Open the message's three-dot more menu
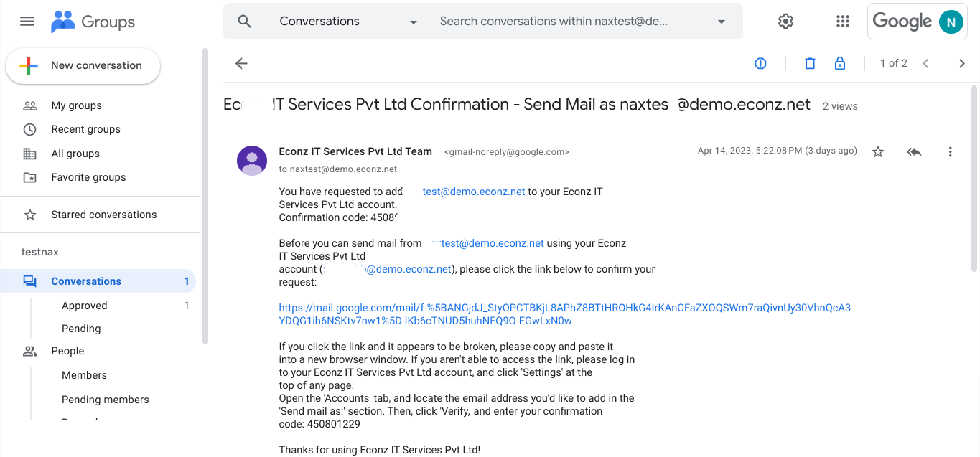 pyautogui.click(x=950, y=152)
